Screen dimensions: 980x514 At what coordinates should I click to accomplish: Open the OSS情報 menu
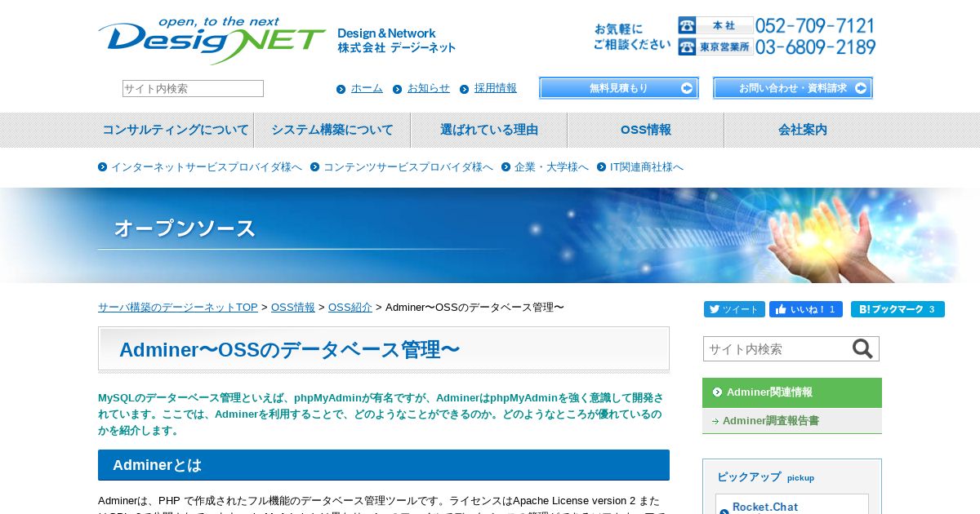click(646, 130)
